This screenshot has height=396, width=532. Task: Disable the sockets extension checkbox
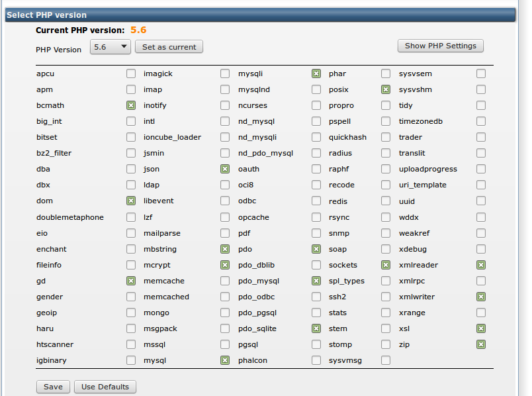click(x=386, y=265)
